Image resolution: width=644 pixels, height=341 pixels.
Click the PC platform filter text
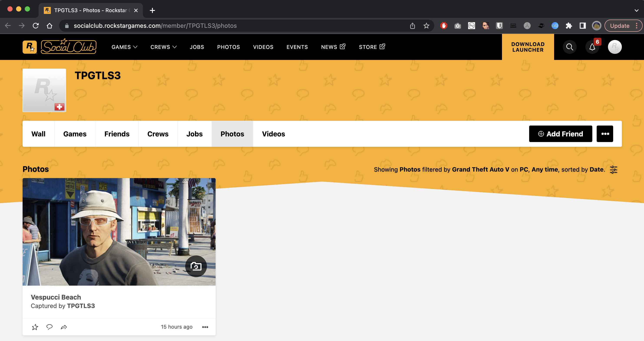click(x=524, y=169)
